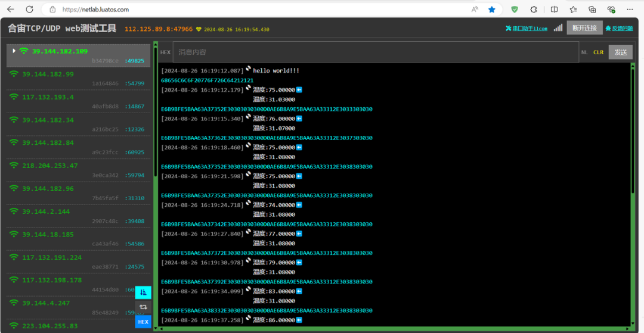Click the humidity value 湿度:79.00000
Screen dimensions: 644x333
point(274,263)
